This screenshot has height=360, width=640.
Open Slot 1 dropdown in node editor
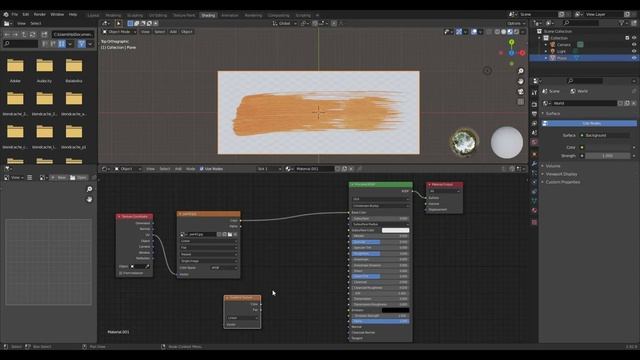point(269,169)
